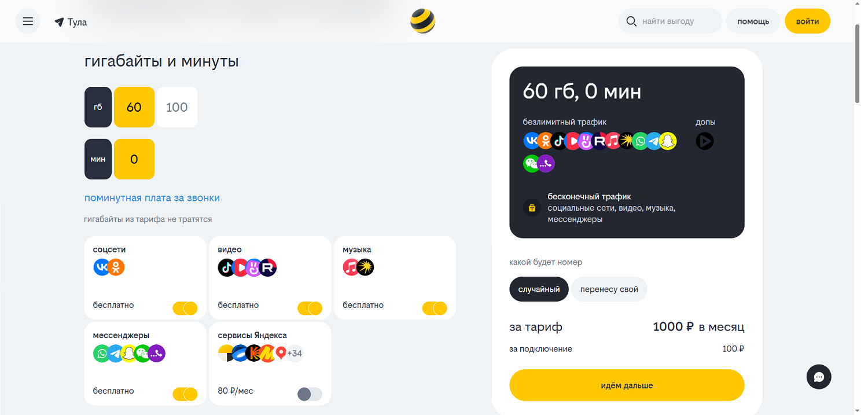Click the допы play icon in summary
This screenshot has width=868, height=415.
704,141
